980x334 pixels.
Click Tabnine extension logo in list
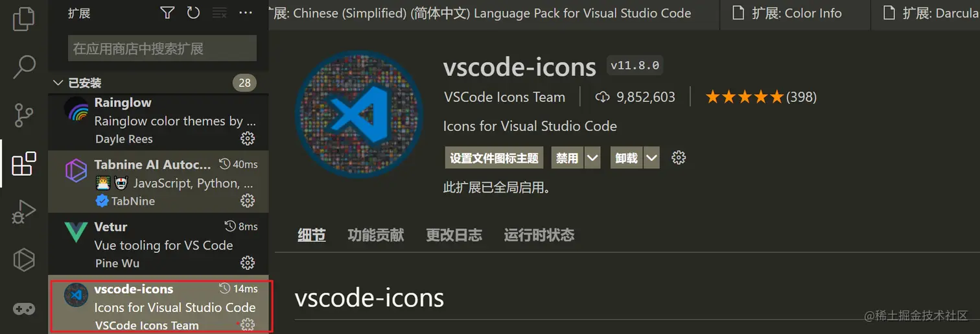tap(76, 171)
